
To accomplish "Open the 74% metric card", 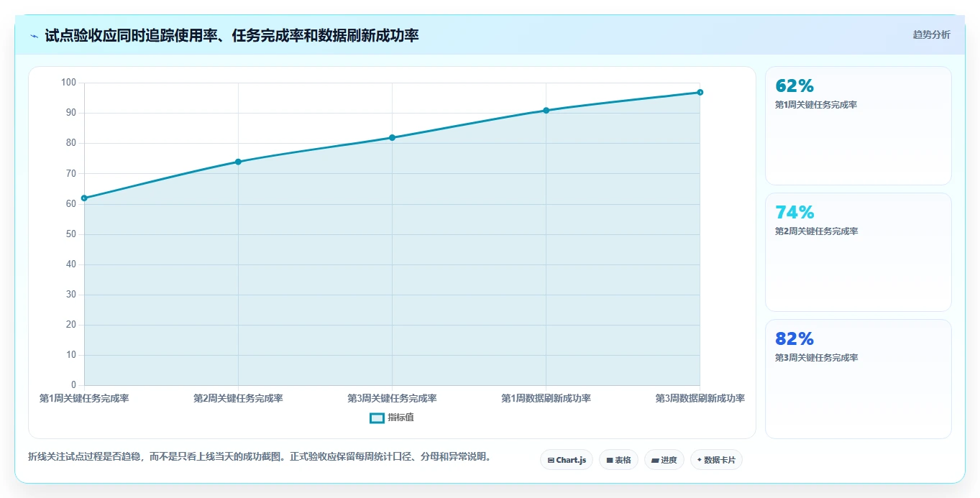I will (x=858, y=252).
